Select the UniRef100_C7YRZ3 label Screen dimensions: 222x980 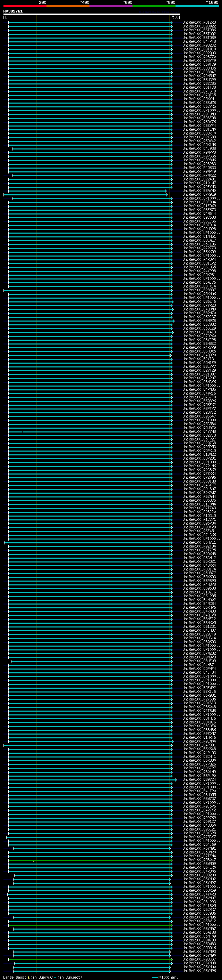click(199, 305)
